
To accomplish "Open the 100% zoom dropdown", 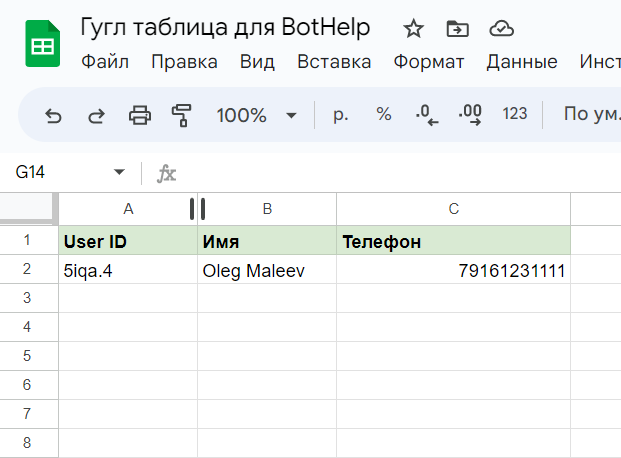I will tap(257, 115).
